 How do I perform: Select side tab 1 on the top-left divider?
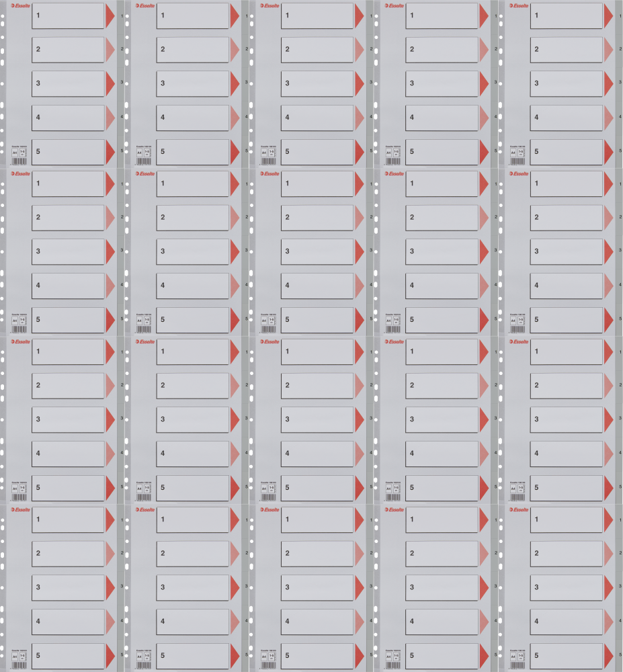pos(122,15)
